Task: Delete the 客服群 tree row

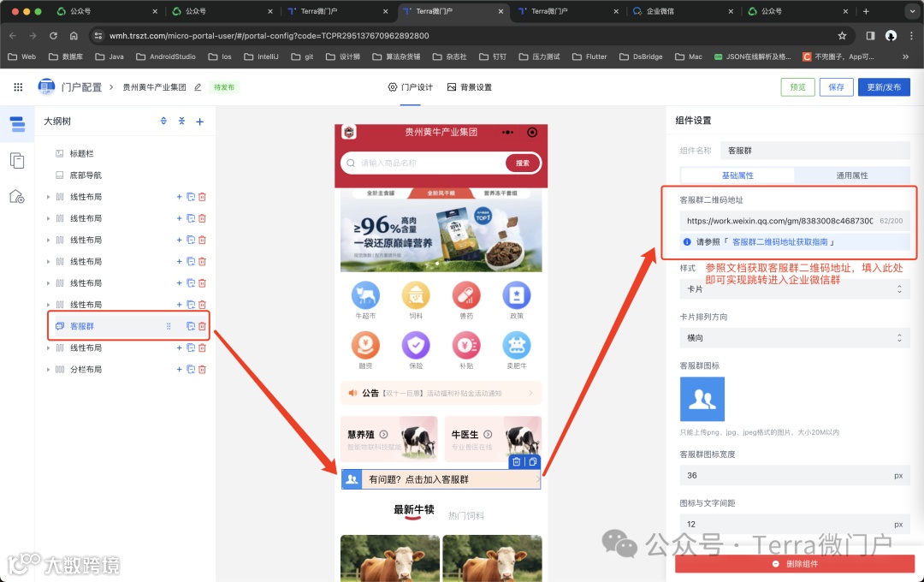Action: [x=202, y=326]
